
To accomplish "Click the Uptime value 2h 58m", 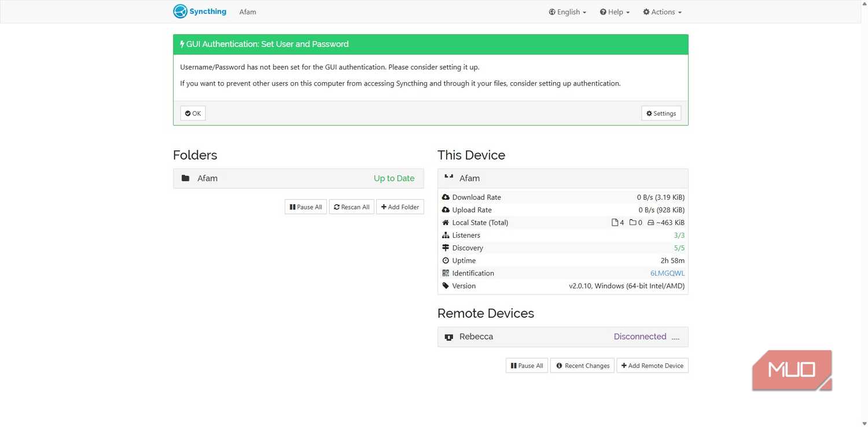I will (672, 261).
